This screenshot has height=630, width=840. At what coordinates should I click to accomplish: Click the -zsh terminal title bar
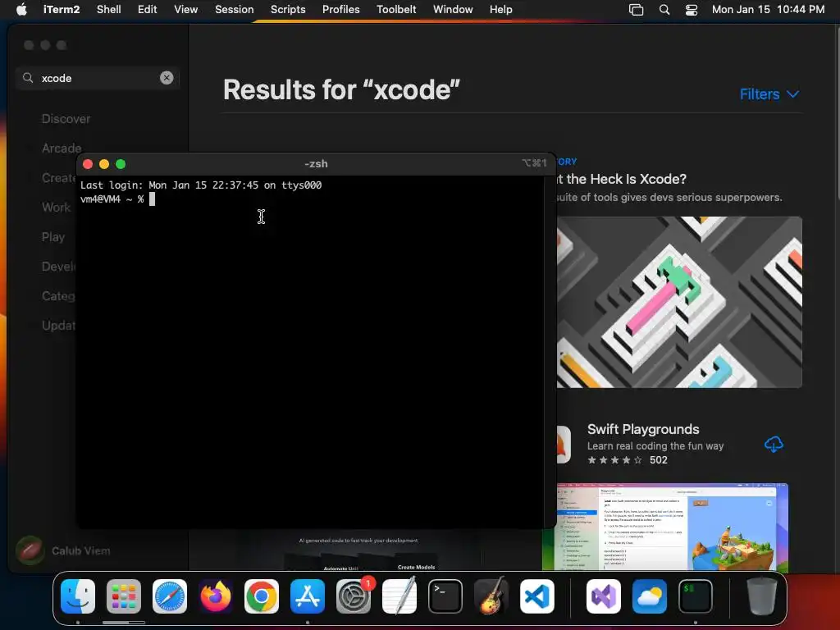tap(316, 164)
